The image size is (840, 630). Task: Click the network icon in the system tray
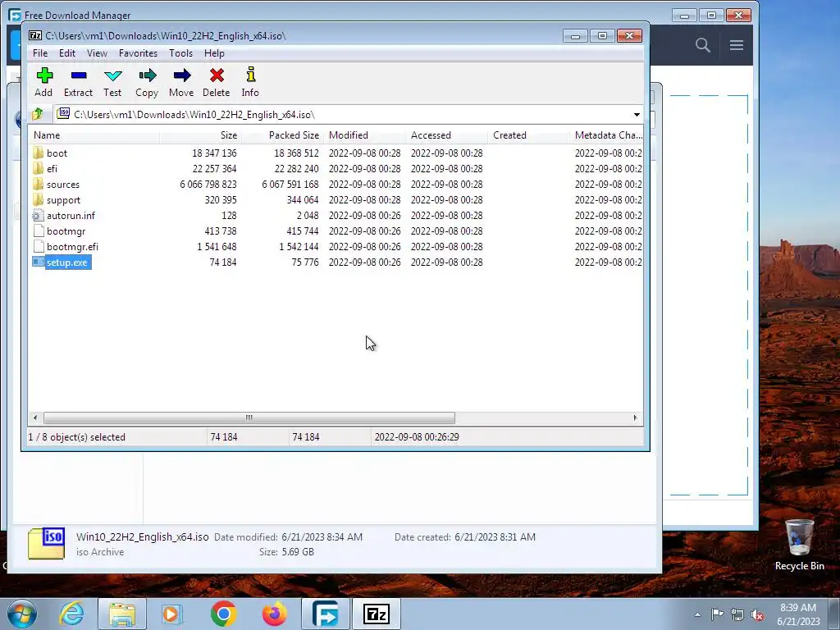[x=737, y=614]
